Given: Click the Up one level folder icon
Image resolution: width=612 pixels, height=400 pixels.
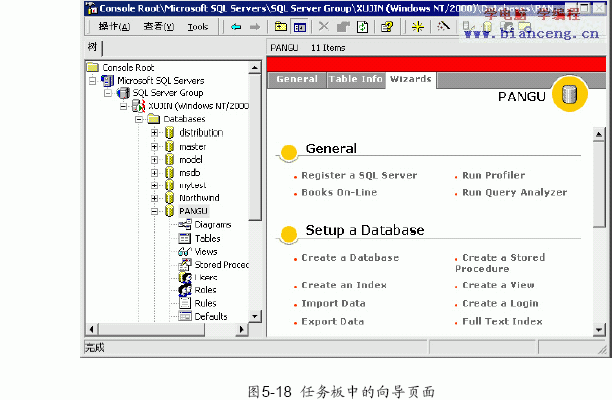Looking at the screenshot, I should (x=281, y=27).
